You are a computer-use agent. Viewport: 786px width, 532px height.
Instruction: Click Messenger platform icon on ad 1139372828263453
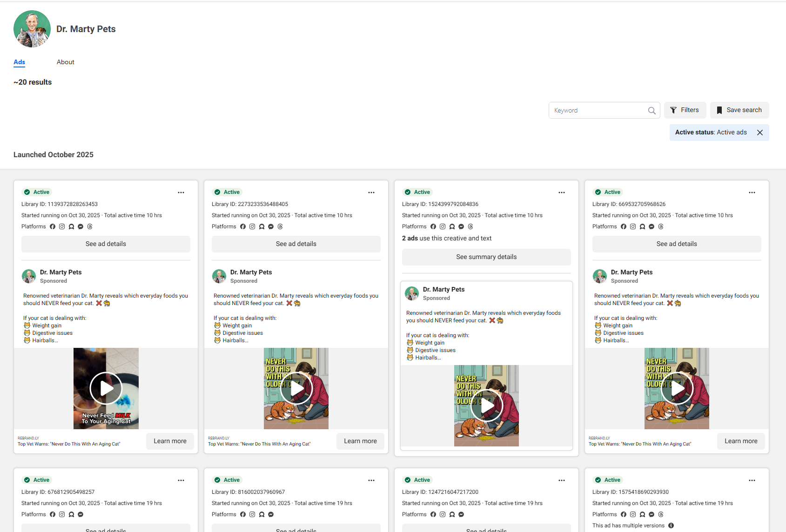81,227
